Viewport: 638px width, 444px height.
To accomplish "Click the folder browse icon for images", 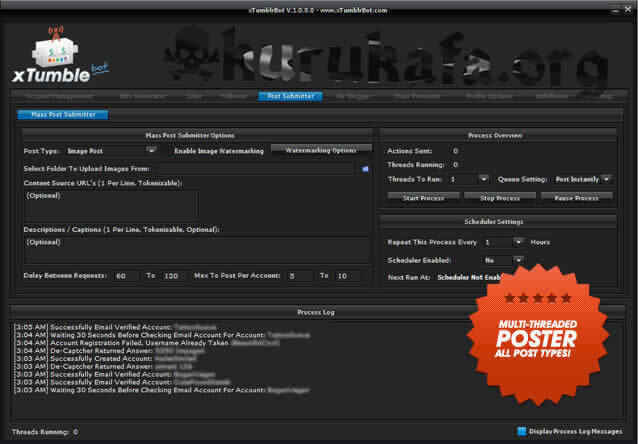I will (x=366, y=169).
